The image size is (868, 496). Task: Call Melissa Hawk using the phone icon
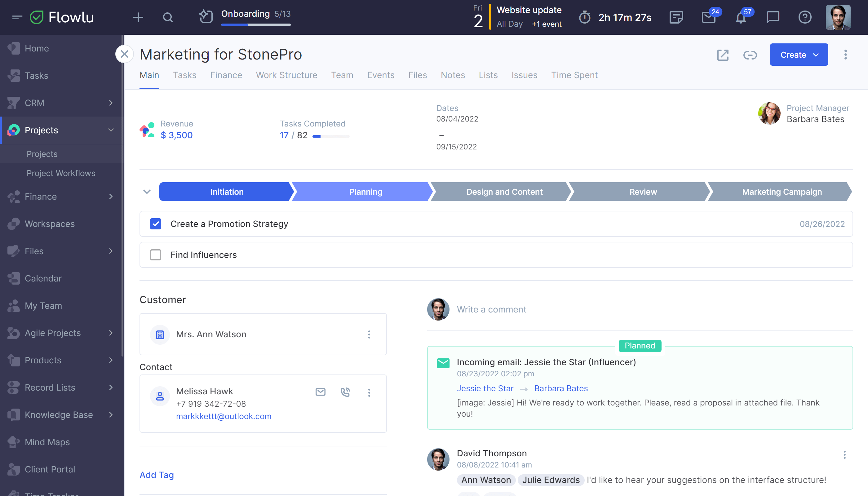tap(345, 392)
